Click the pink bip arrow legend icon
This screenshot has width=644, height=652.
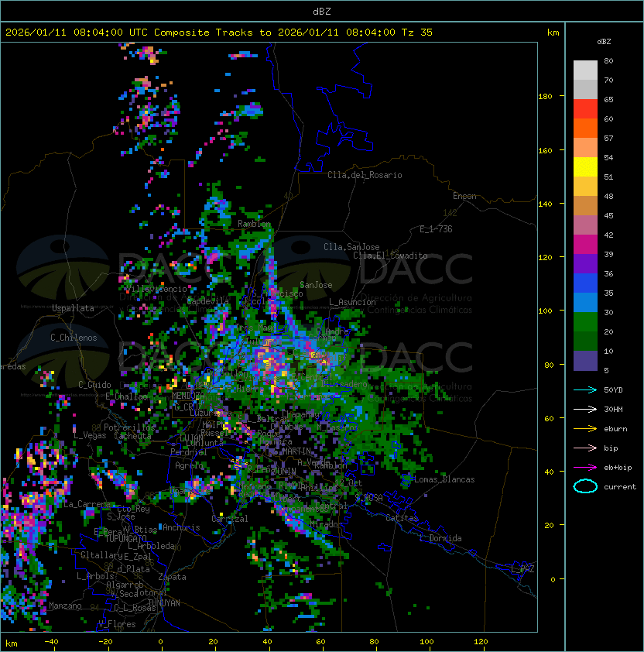pyautogui.click(x=585, y=448)
